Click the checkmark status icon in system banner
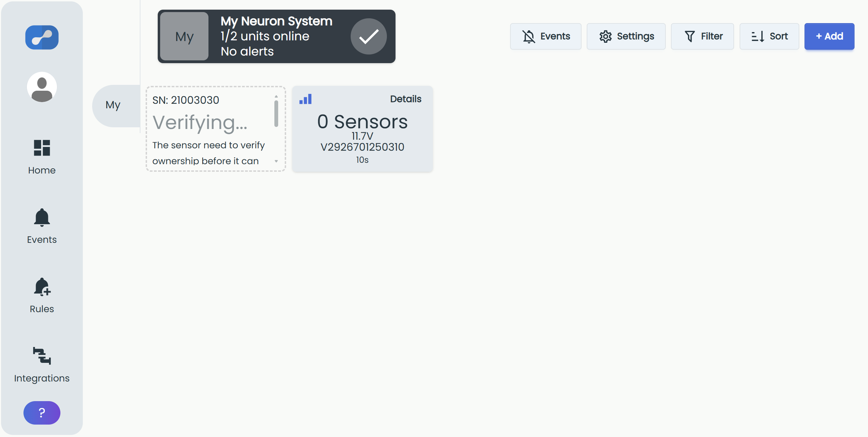This screenshot has width=868, height=437. point(369,36)
